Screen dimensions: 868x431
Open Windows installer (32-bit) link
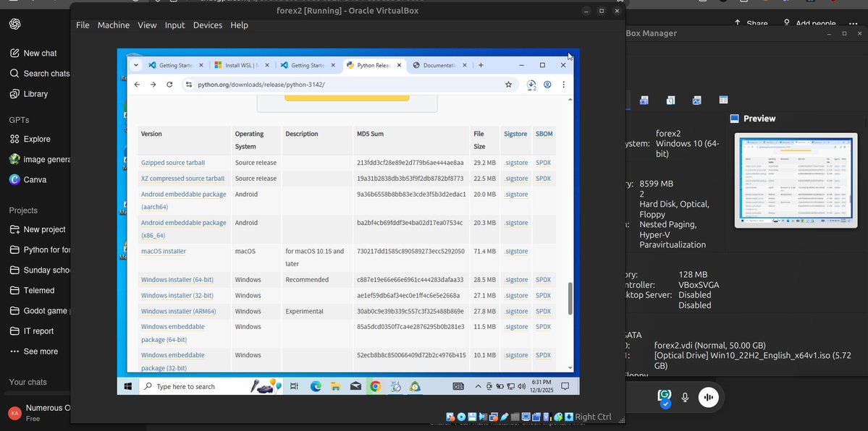tap(177, 296)
